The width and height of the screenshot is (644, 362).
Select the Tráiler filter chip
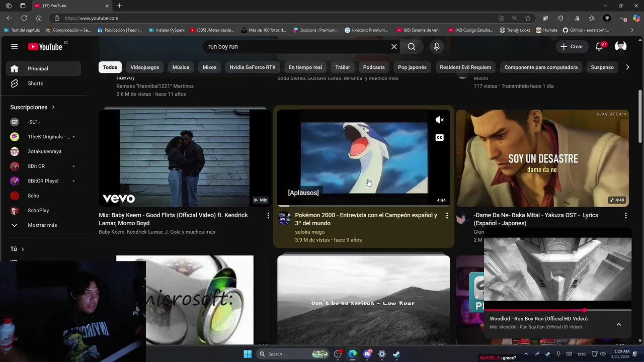point(343,67)
